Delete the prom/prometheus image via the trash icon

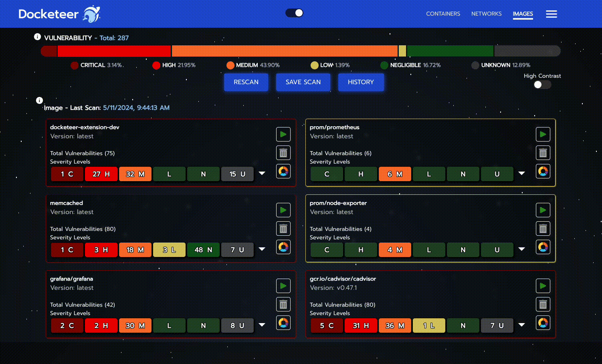tap(543, 153)
